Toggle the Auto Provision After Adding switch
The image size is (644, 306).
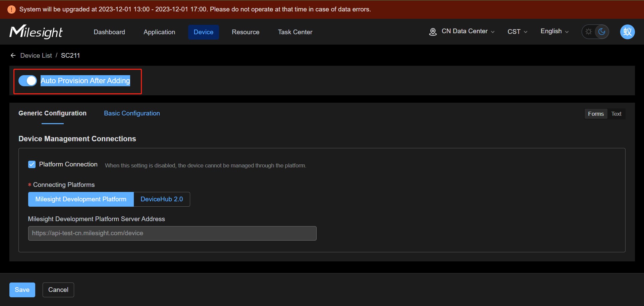tap(28, 81)
